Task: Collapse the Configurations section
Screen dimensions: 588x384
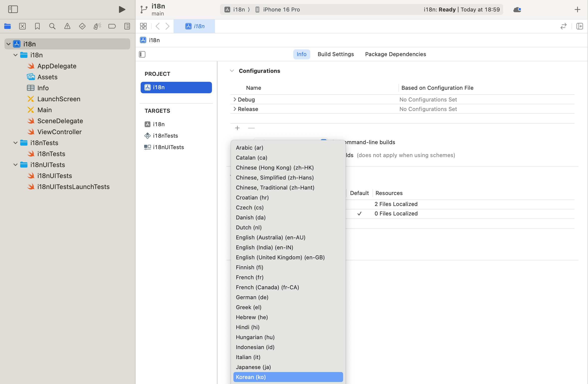Action: [x=232, y=71]
